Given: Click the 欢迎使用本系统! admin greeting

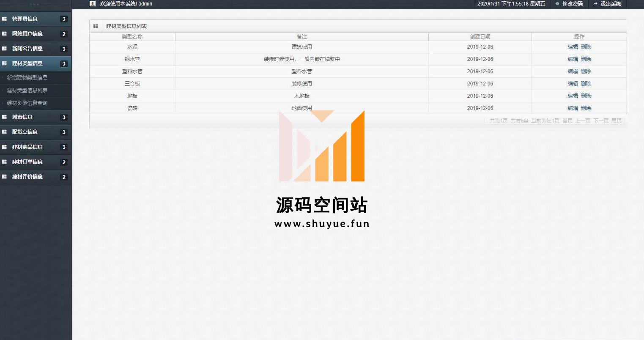Looking at the screenshot, I should 126,4.
